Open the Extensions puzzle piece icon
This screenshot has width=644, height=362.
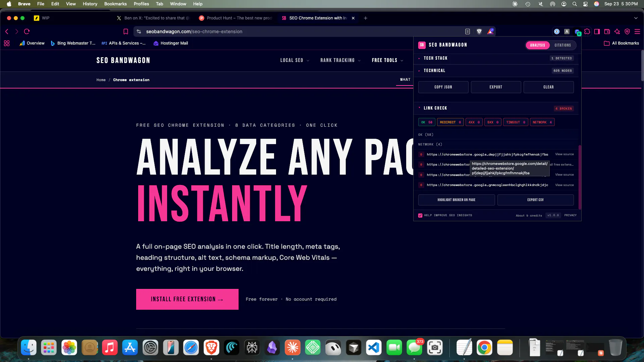pyautogui.click(x=587, y=32)
